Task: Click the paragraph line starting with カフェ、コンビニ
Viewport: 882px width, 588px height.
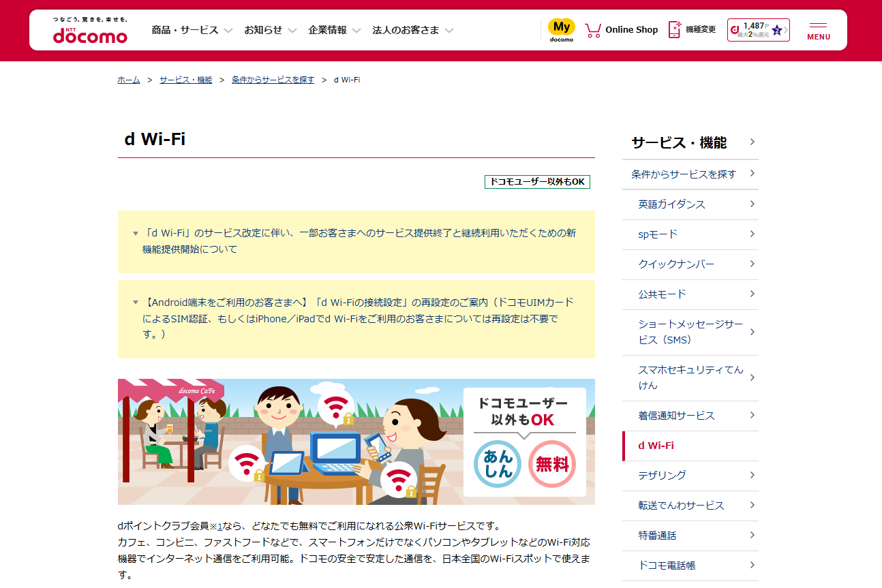Action: tap(354, 542)
